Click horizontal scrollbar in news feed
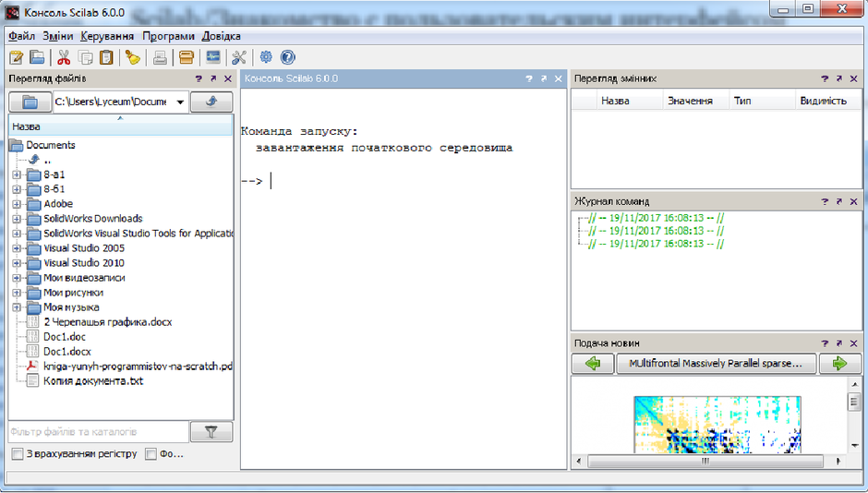This screenshot has height=493, width=868. [705, 461]
